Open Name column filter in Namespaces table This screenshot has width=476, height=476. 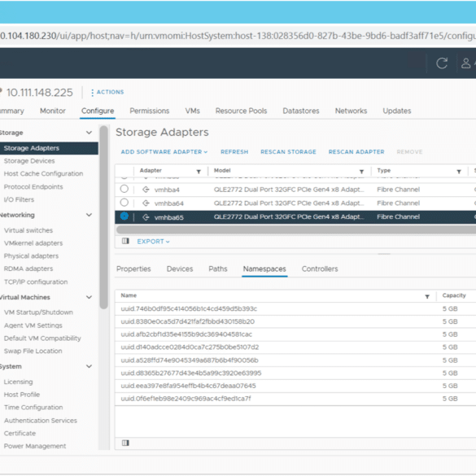(427, 297)
